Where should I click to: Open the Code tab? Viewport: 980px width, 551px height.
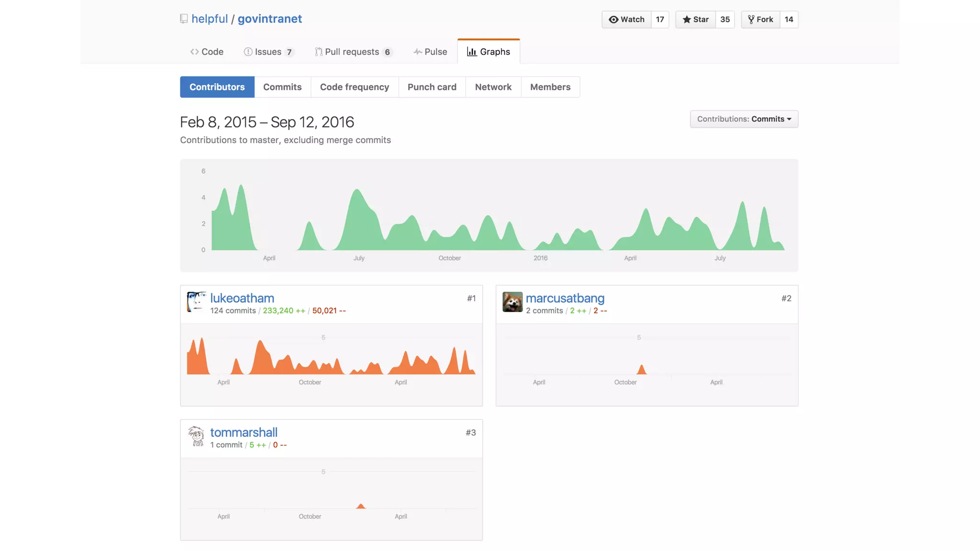pos(207,52)
